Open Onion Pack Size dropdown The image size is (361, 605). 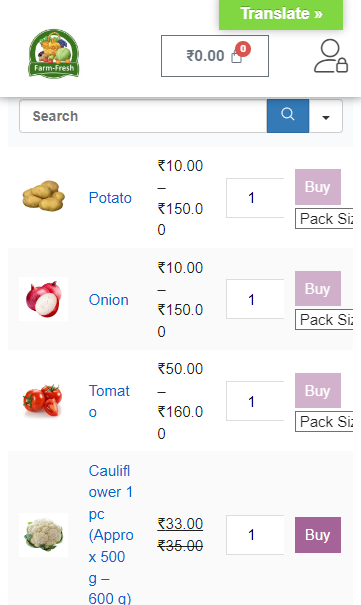tap(324, 320)
